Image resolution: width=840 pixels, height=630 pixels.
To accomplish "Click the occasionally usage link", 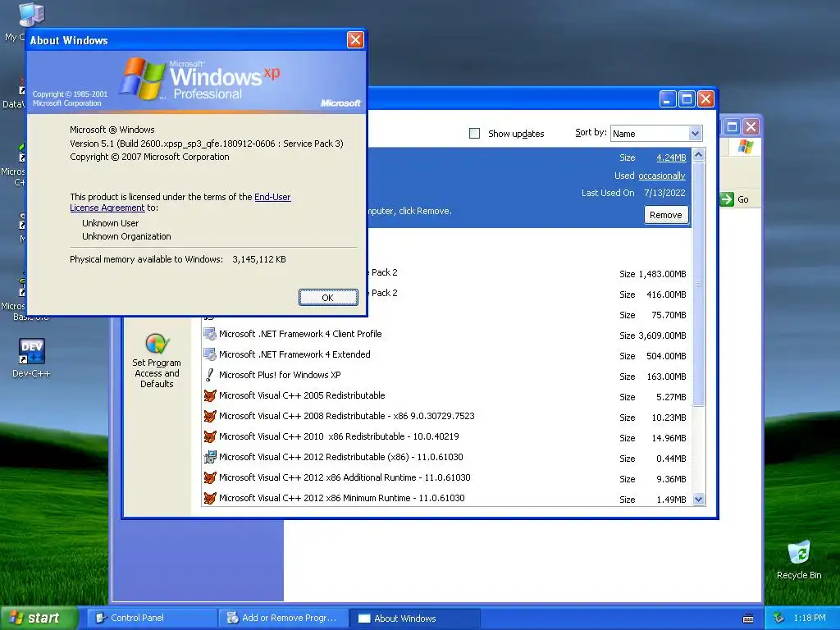I will tap(662, 176).
